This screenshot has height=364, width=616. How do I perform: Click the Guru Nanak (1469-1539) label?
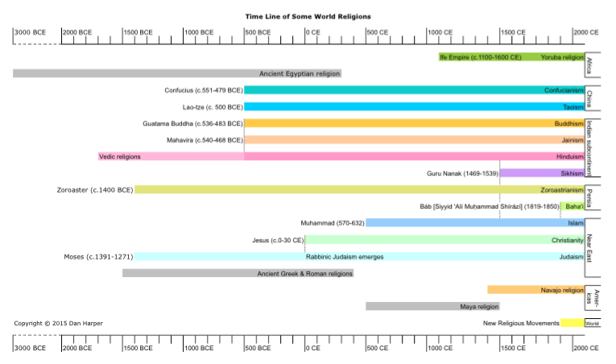tap(462, 173)
